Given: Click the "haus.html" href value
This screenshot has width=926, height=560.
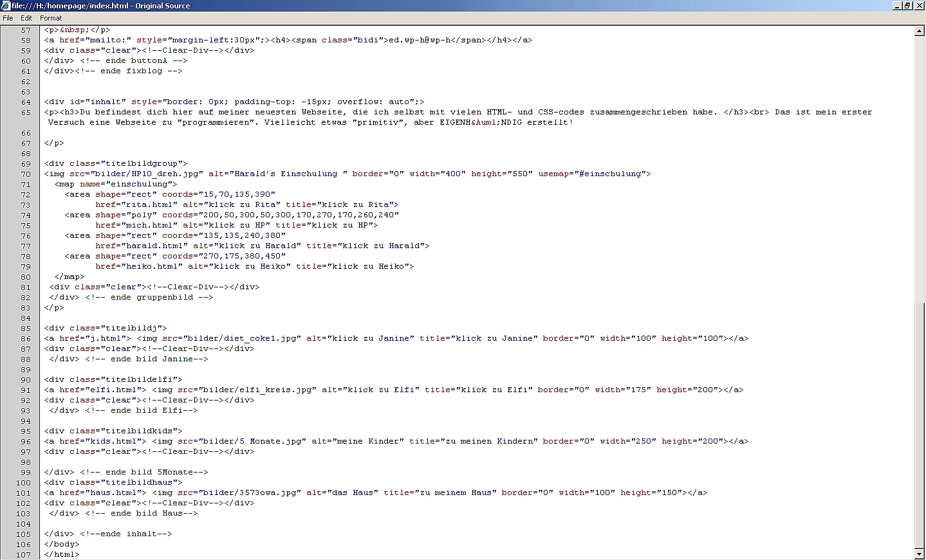Looking at the screenshot, I should point(113,492).
